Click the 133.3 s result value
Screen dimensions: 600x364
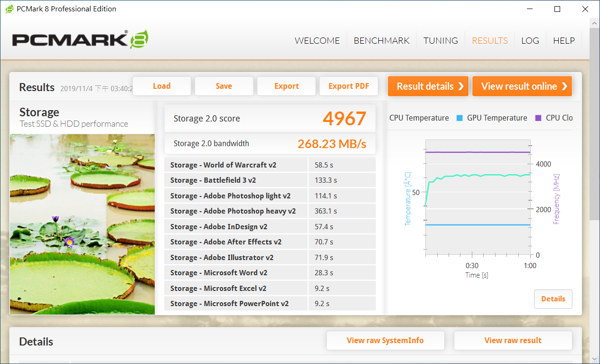326,180
